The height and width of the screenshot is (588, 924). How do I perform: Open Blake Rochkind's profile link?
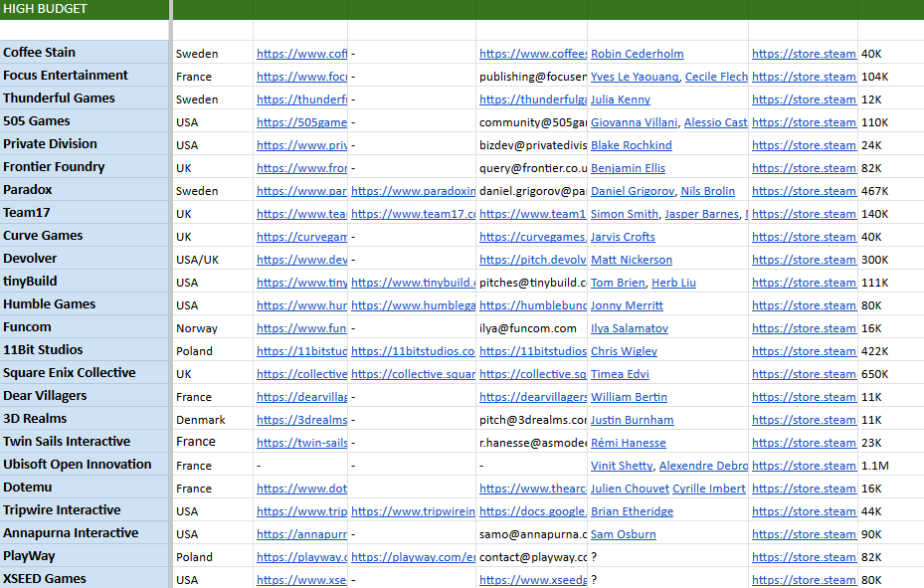click(x=631, y=145)
